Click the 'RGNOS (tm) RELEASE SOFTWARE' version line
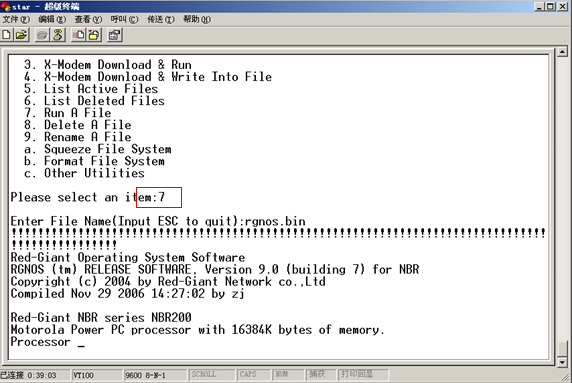This screenshot has width=572, height=383. click(x=215, y=270)
